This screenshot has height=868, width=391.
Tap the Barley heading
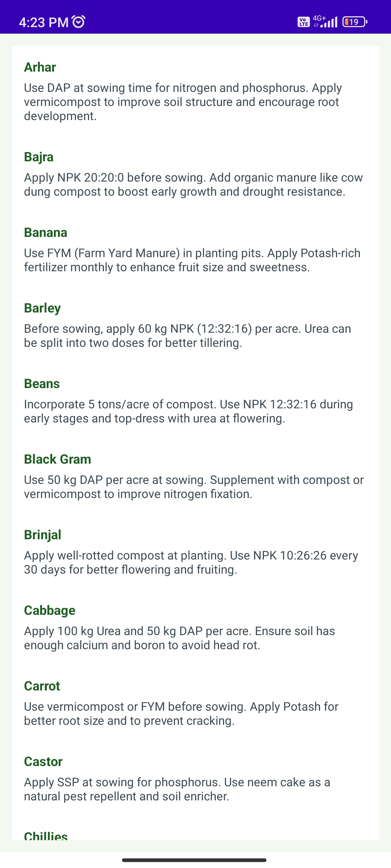pyautogui.click(x=42, y=308)
